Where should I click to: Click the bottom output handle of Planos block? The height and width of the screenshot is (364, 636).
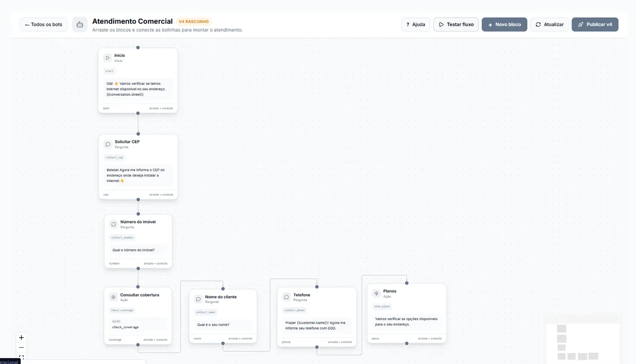(407, 344)
